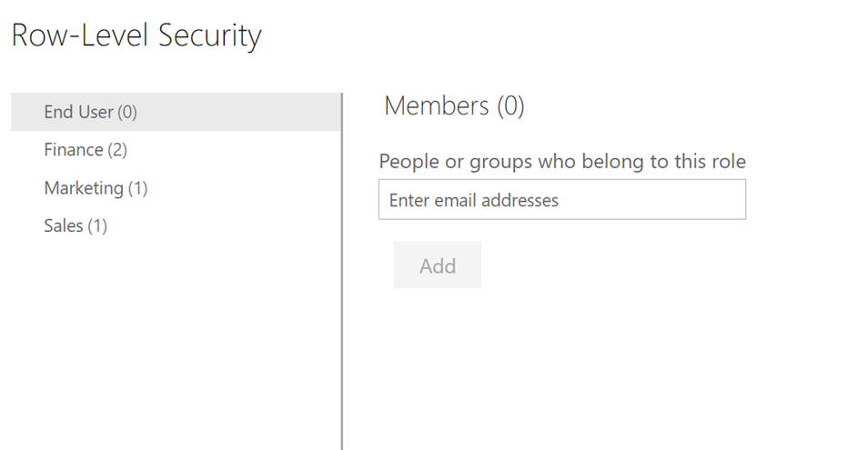Click the Enter email addresses field

tap(561, 200)
